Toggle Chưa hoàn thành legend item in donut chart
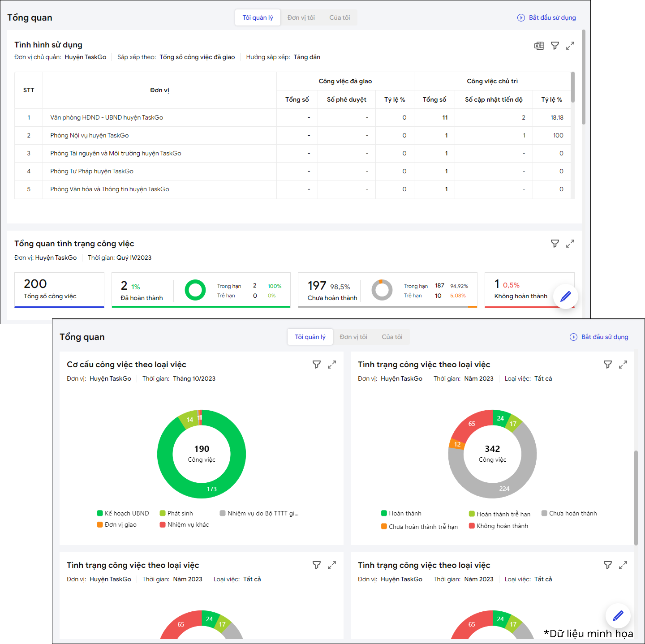Screen dimensions: 645x644 [569, 513]
